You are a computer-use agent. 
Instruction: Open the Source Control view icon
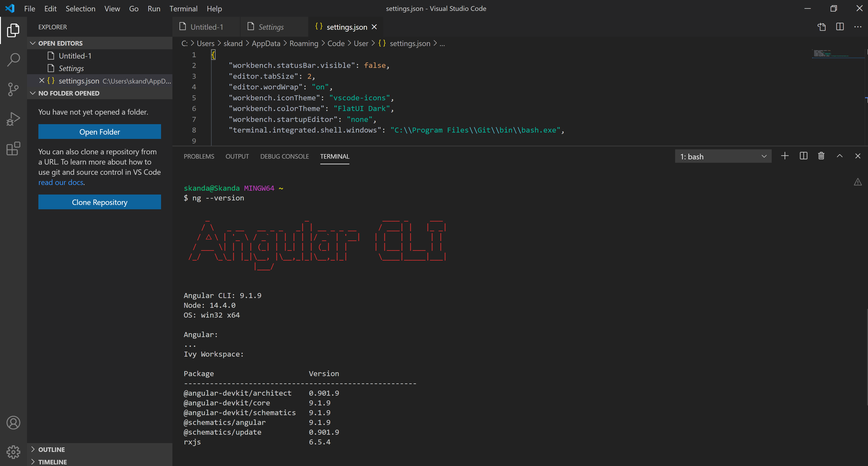(13, 89)
